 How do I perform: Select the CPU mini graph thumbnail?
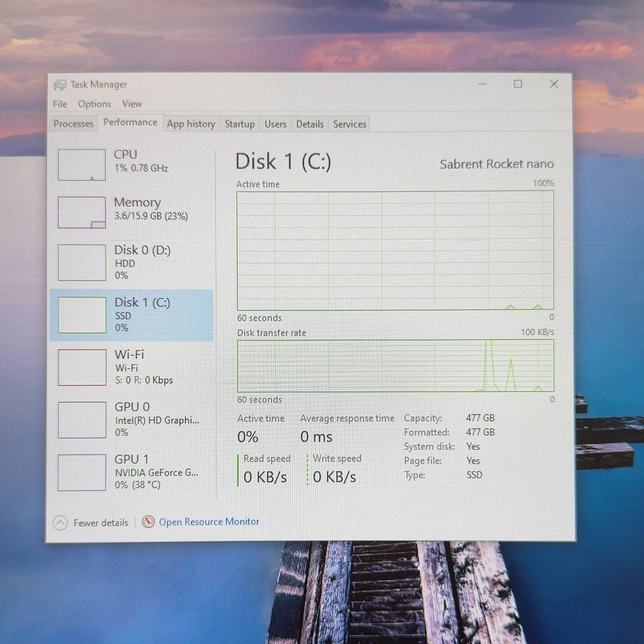82,165
